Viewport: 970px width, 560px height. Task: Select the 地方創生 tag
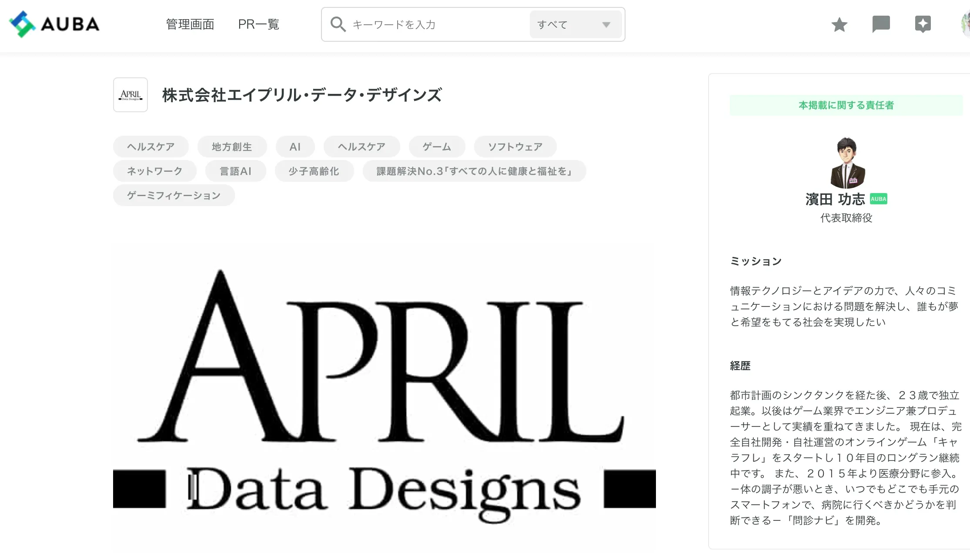(232, 147)
